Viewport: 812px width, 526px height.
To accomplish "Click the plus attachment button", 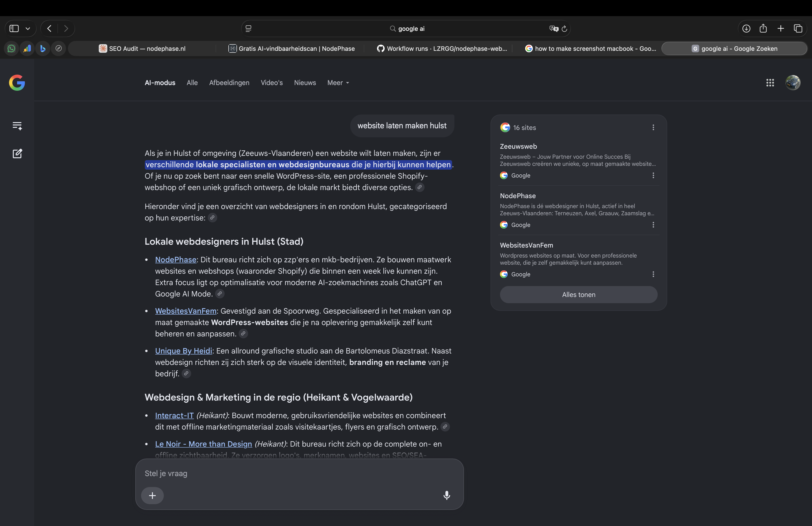I will coord(152,495).
